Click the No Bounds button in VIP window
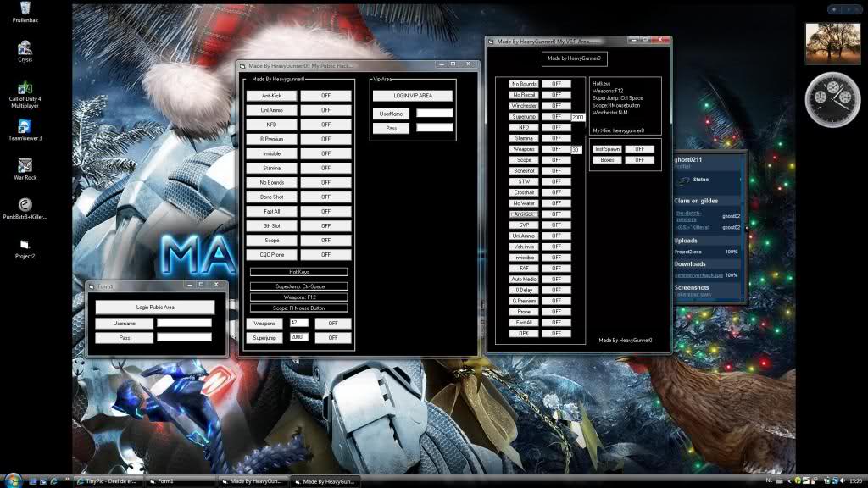Screen dimensions: 868x488 pos(524,84)
